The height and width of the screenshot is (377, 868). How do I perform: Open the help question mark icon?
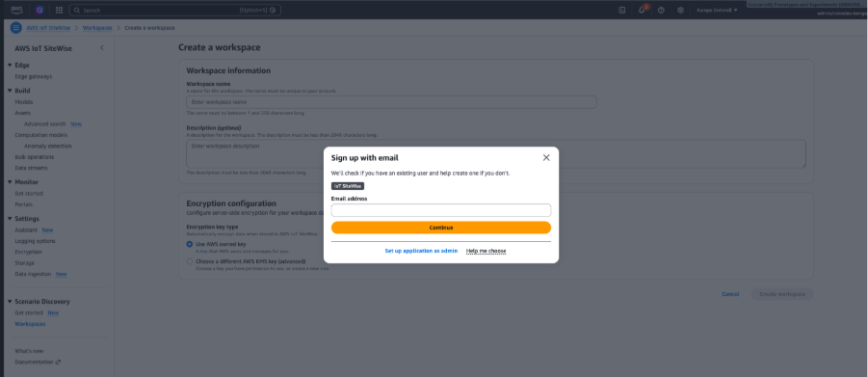tap(661, 10)
